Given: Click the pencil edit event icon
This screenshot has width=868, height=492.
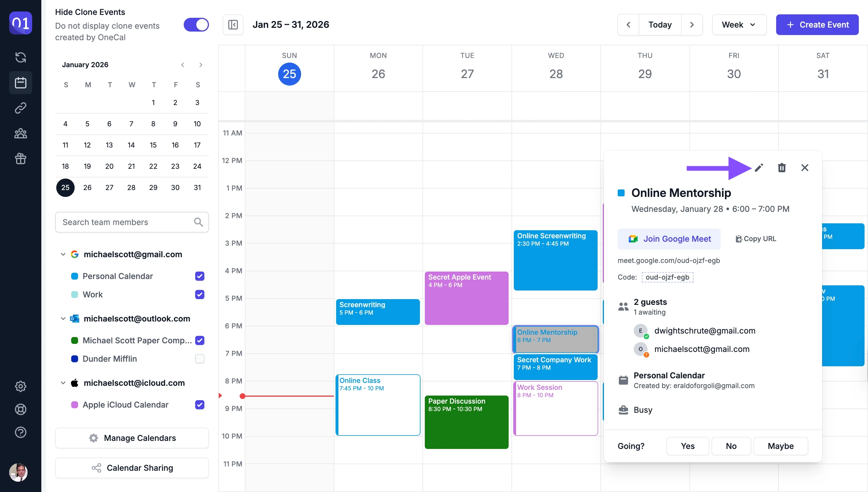Looking at the screenshot, I should tap(759, 168).
